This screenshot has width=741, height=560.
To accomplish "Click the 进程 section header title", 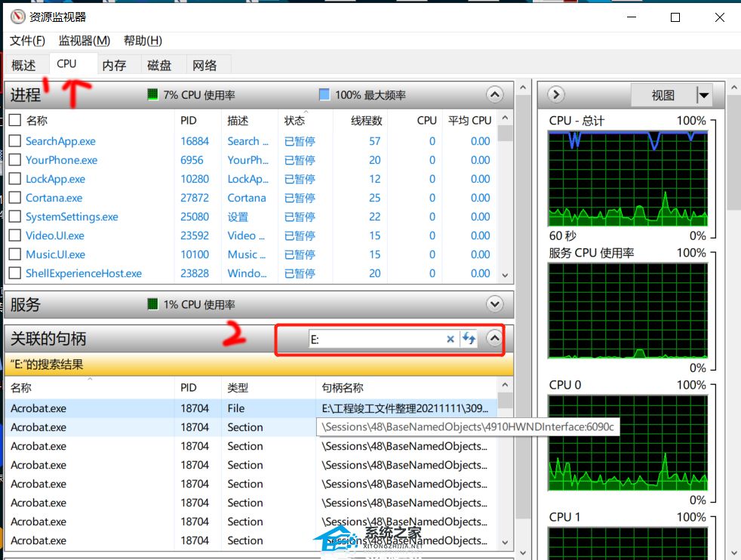I will click(26, 95).
